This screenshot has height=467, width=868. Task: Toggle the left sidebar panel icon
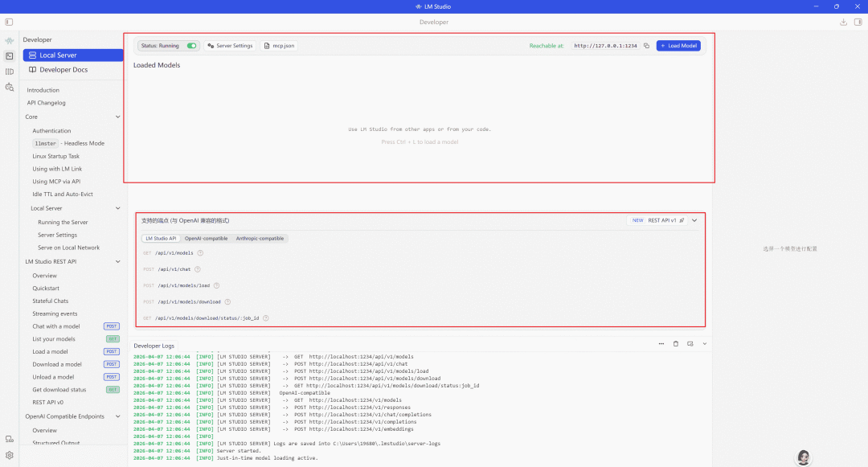click(x=9, y=23)
